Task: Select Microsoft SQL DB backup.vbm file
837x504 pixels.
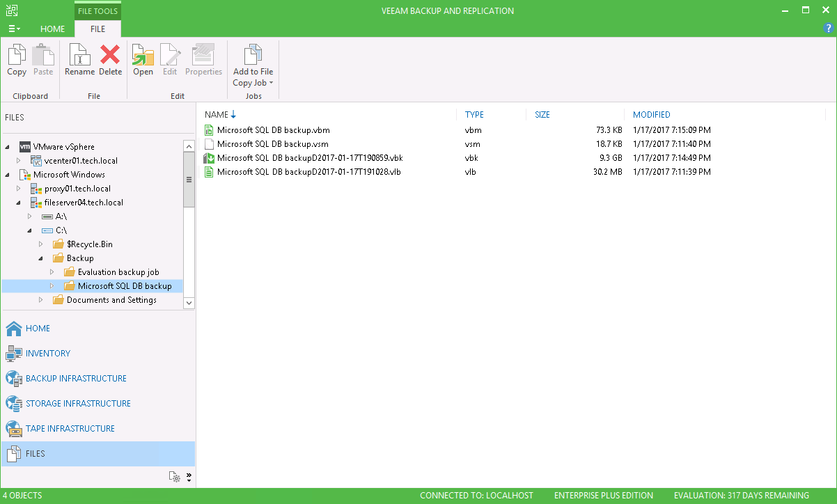Action: (x=273, y=130)
